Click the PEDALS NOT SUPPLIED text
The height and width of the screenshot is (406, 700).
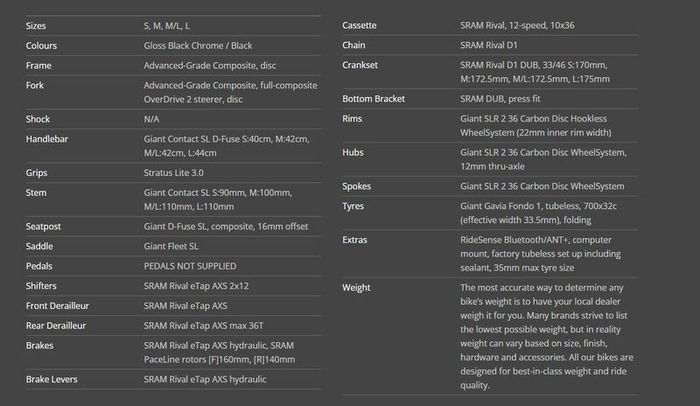[190, 266]
